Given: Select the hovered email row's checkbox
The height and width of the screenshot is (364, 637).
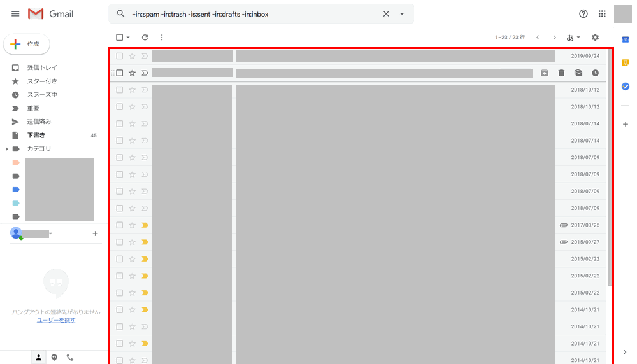Looking at the screenshot, I should pyautogui.click(x=120, y=73).
